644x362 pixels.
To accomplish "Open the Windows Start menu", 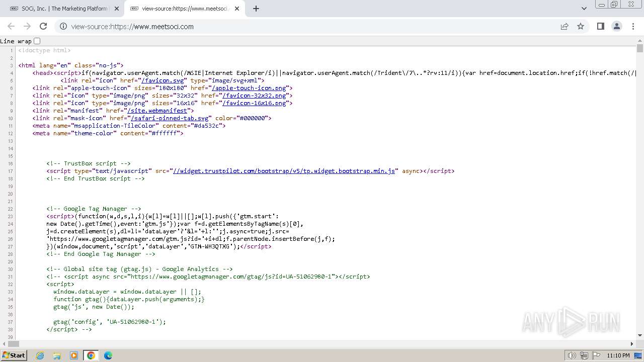I will (x=14, y=355).
